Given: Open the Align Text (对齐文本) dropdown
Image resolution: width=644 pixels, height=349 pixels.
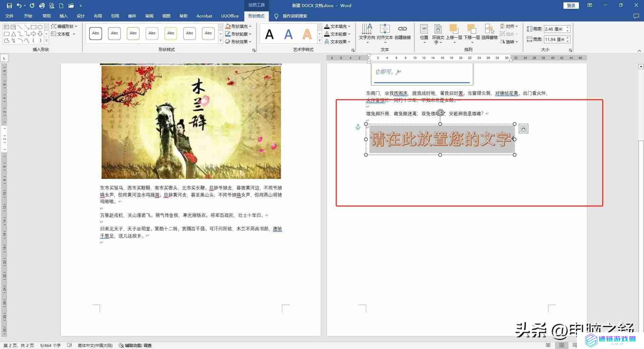Looking at the screenshot, I should 385,34.
